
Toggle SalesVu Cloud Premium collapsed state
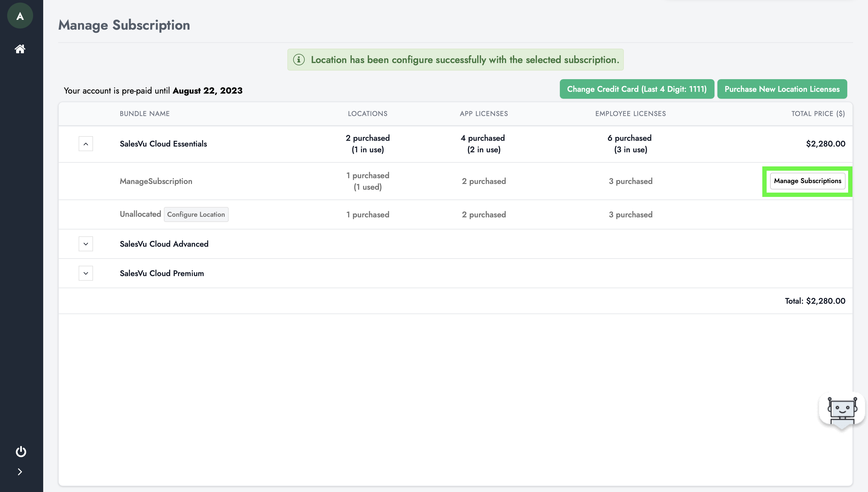point(86,273)
